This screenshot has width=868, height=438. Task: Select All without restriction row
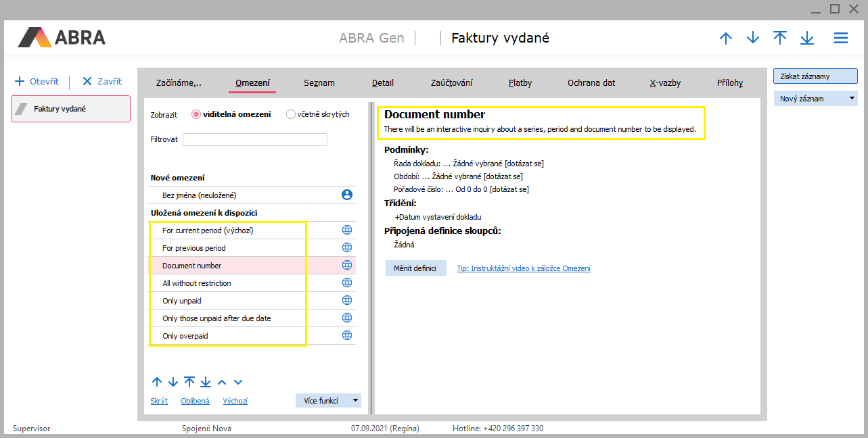[252, 283]
